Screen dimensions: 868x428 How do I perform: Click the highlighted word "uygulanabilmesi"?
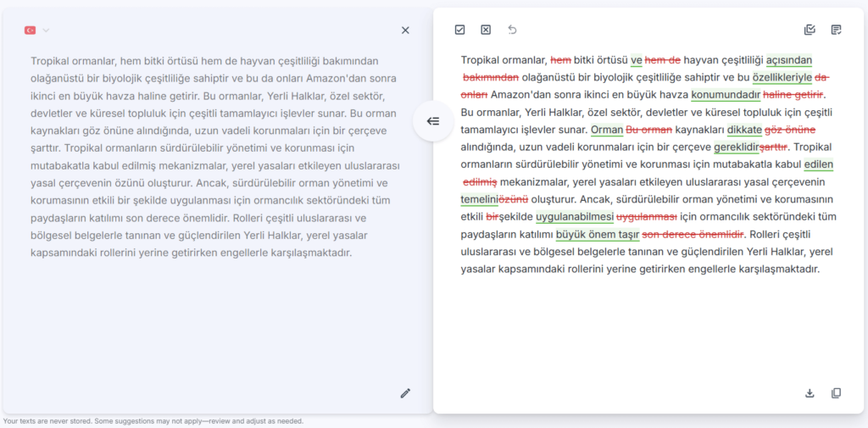pyautogui.click(x=574, y=217)
